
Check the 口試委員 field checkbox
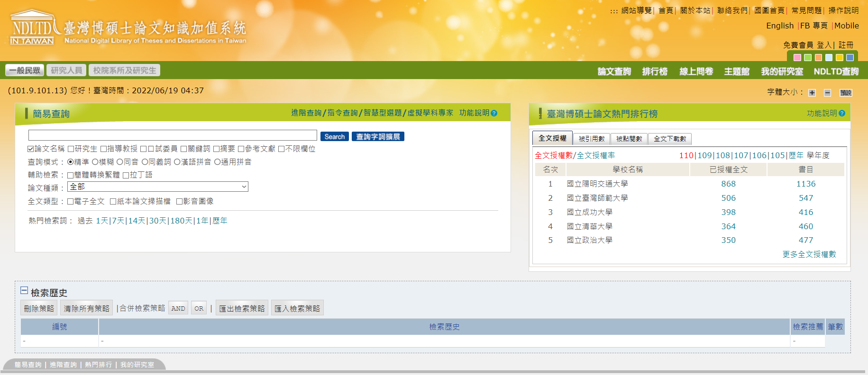pos(144,149)
